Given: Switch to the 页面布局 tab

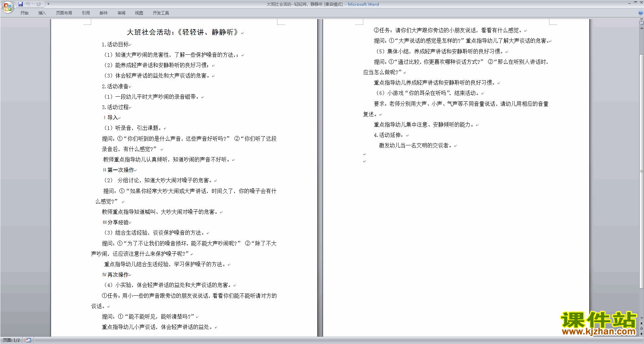Looking at the screenshot, I should pyautogui.click(x=64, y=13).
